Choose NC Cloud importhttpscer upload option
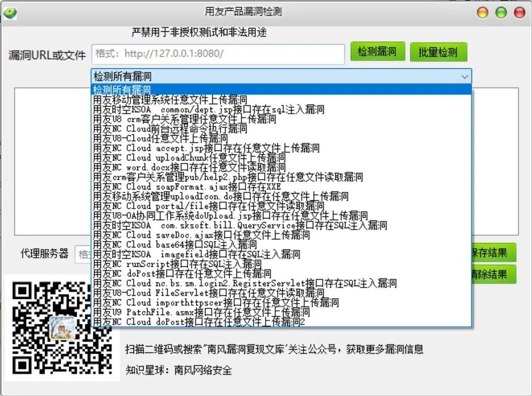The width and height of the screenshot is (532, 396). click(x=281, y=302)
